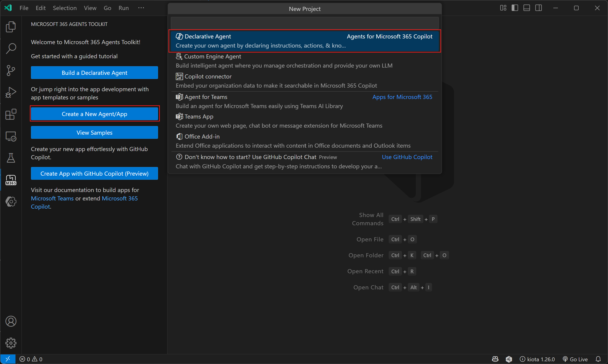Select the Office Add-in option
The height and width of the screenshot is (364, 608).
[305, 141]
